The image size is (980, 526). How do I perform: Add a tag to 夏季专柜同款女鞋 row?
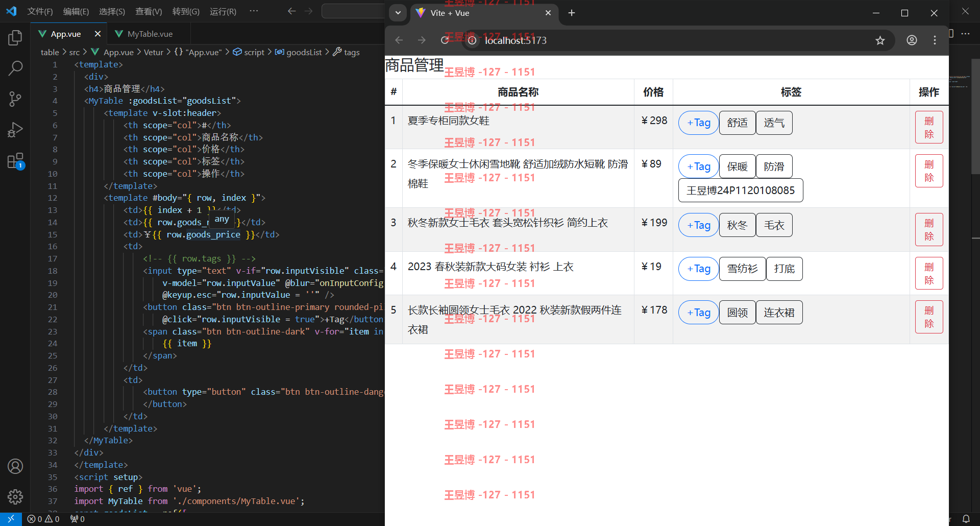pyautogui.click(x=698, y=123)
